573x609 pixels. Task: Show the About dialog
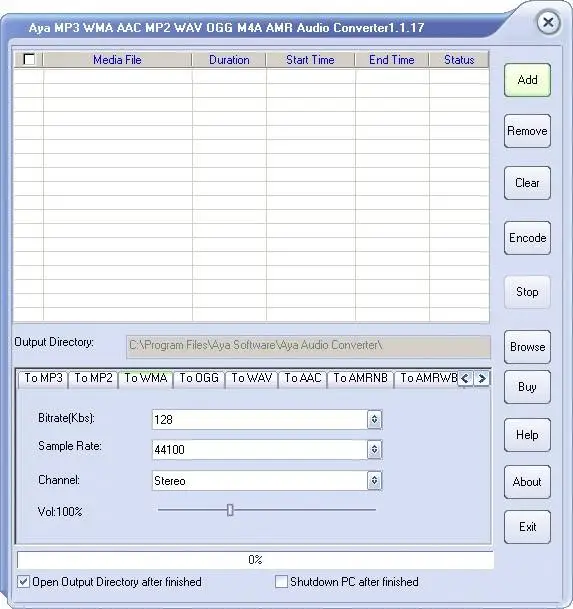[x=527, y=482]
